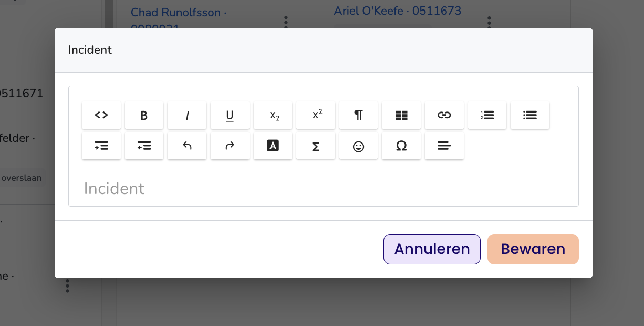This screenshot has width=644, height=326.
Task: Insert a table
Action: click(x=401, y=115)
